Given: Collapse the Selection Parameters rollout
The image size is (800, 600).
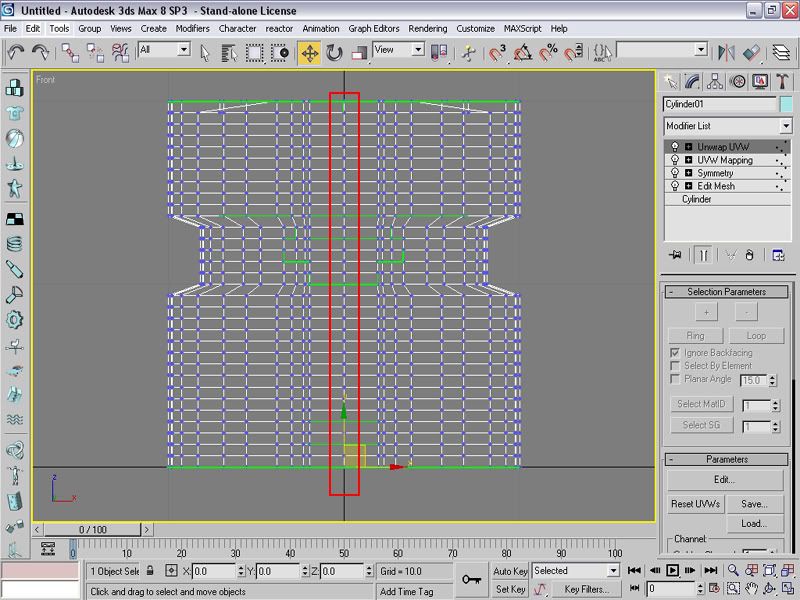Looking at the screenshot, I should point(727,292).
